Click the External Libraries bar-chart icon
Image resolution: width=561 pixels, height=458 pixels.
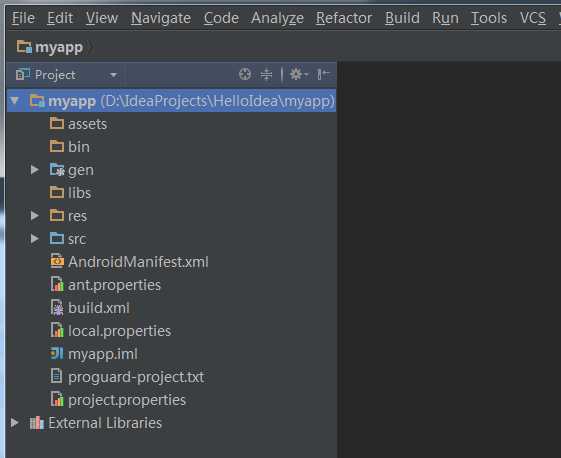click(36, 423)
